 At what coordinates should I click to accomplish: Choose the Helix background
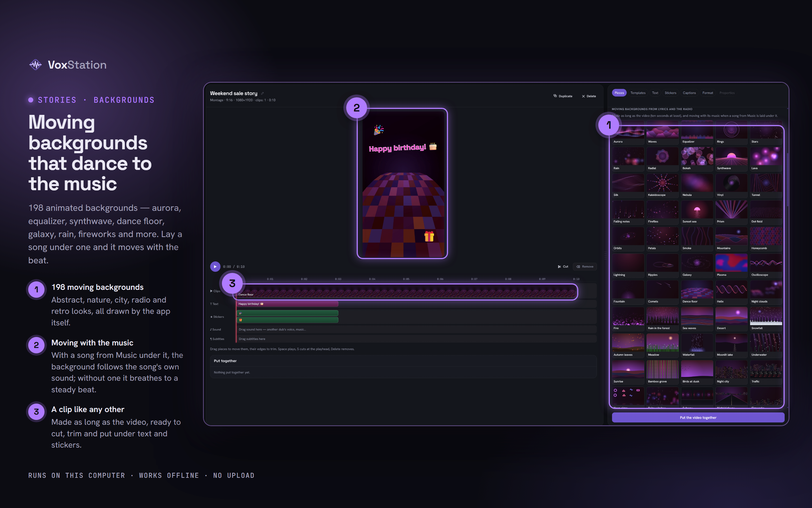(731, 292)
